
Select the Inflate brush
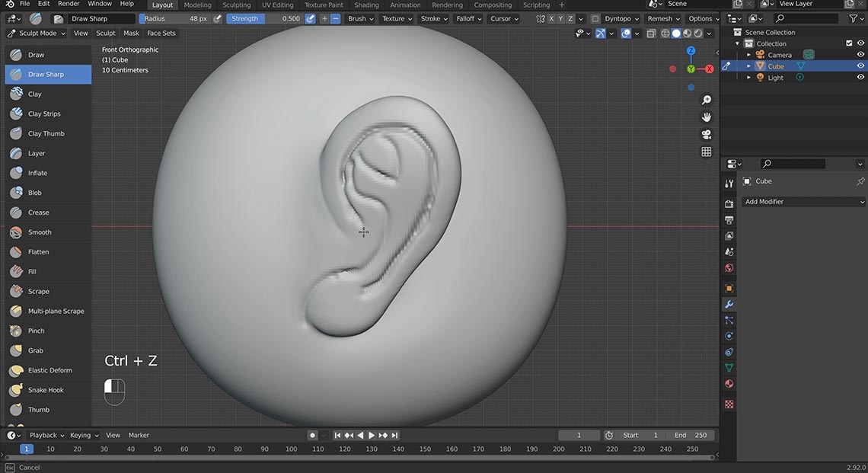click(x=47, y=173)
